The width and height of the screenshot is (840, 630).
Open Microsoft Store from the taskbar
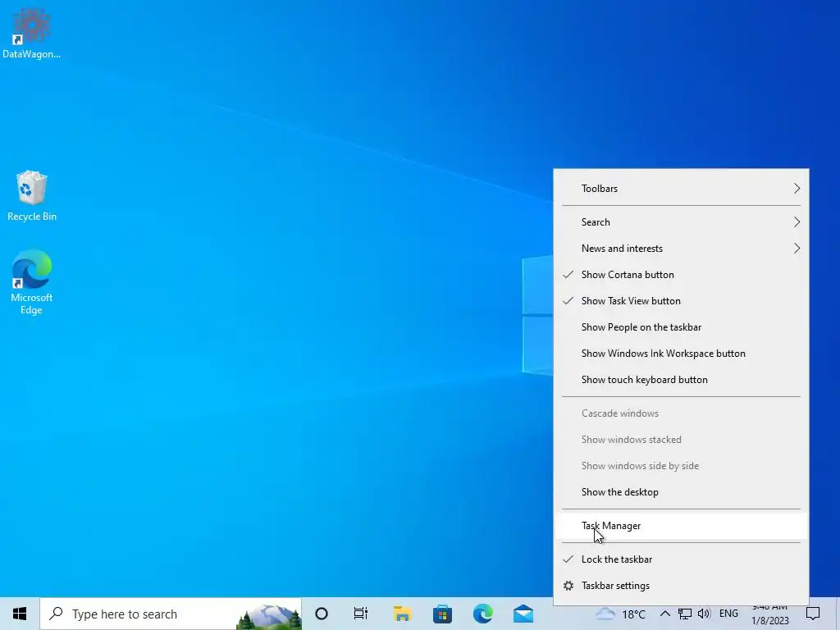tap(442, 614)
